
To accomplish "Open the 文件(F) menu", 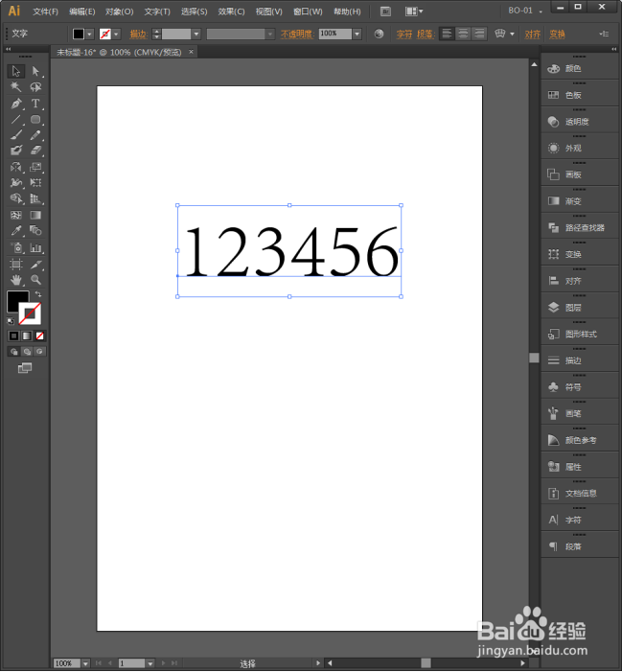I will [x=45, y=12].
